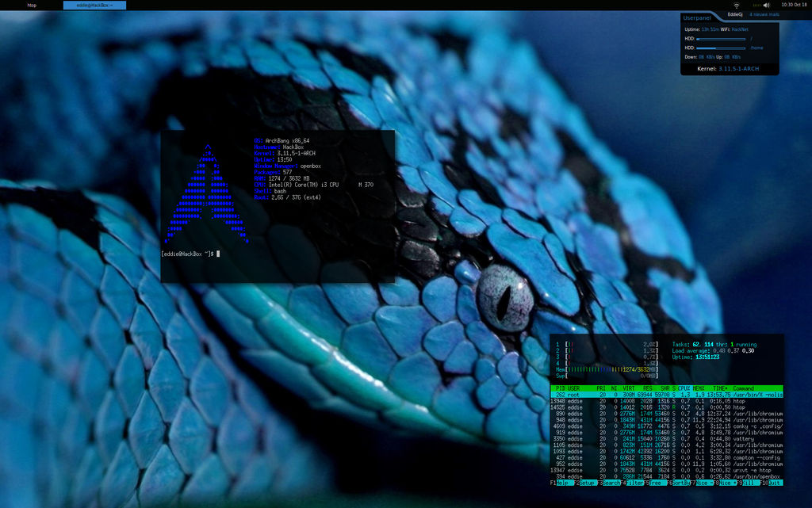The width and height of the screenshot is (812, 508).
Task: Select the htop process row with PID 13948
Action: [666, 401]
